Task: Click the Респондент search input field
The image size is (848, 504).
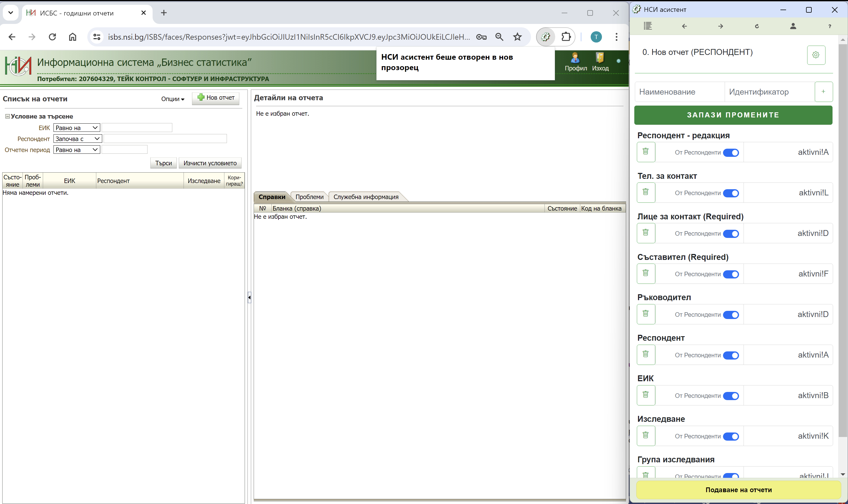Action: [165, 139]
